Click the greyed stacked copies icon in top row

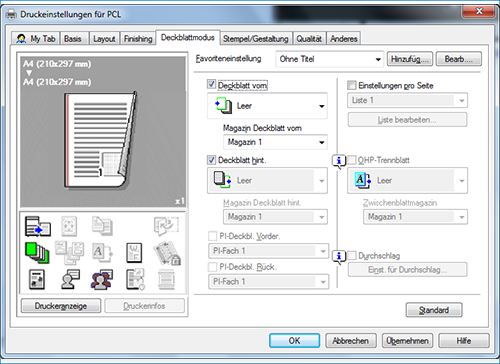coord(102,226)
